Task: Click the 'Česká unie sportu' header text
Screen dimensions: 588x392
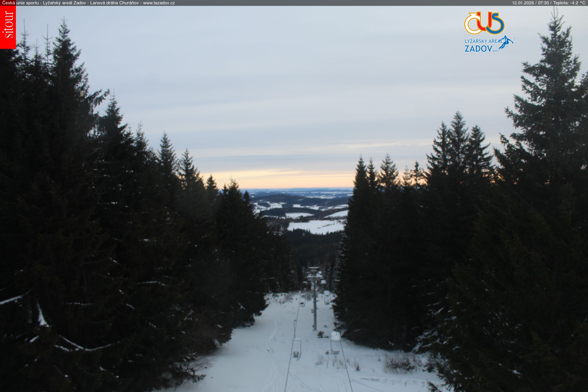Action: [20, 3]
